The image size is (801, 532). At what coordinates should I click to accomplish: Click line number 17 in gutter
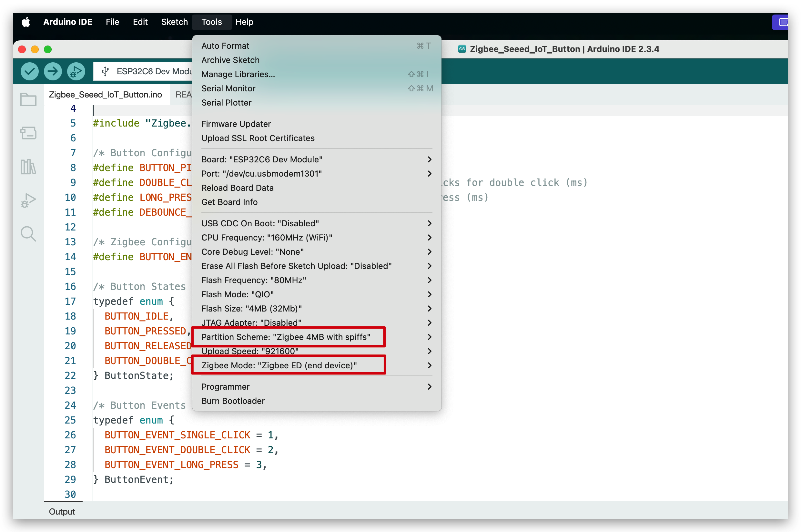70,301
